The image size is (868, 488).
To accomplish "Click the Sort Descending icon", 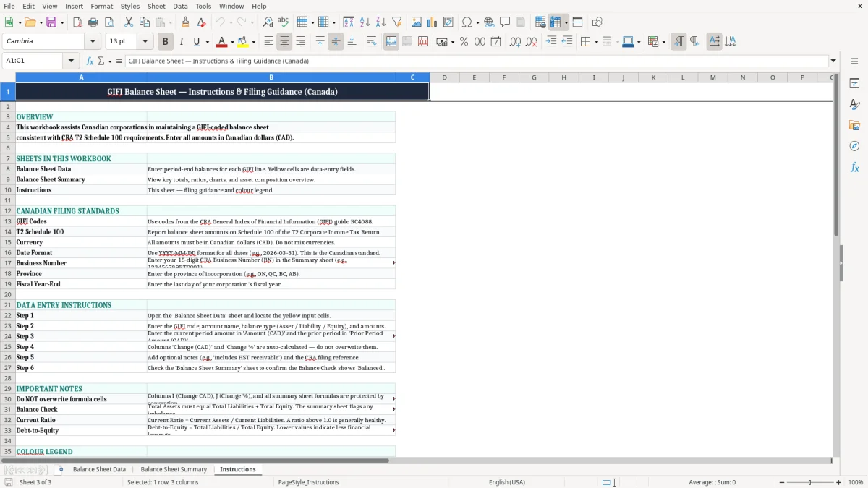I will (x=381, y=22).
